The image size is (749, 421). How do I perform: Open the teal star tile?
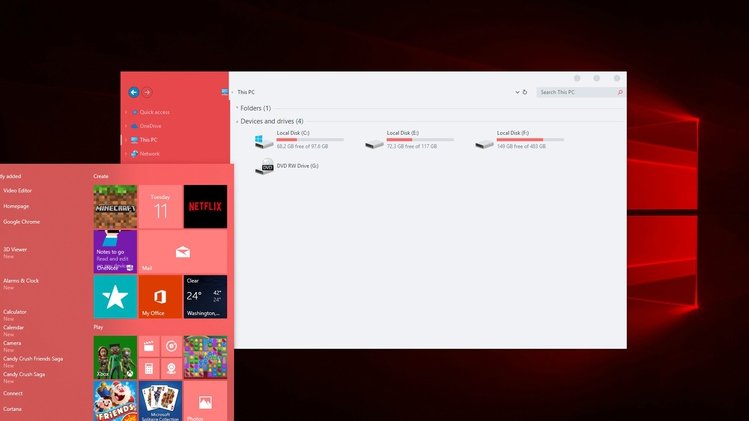point(115,297)
